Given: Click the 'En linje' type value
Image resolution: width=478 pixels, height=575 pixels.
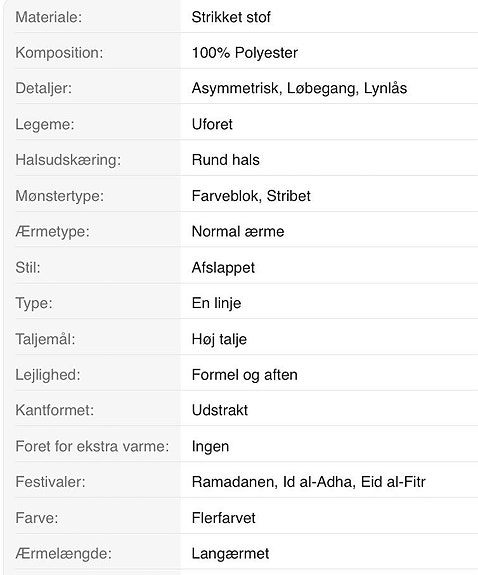Looking at the screenshot, I should click(216, 303).
